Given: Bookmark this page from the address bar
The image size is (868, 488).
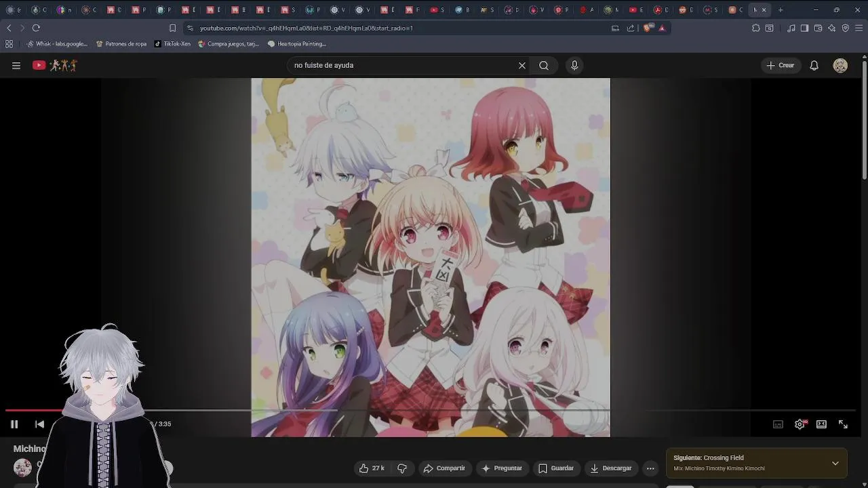Looking at the screenshot, I should pos(172,28).
